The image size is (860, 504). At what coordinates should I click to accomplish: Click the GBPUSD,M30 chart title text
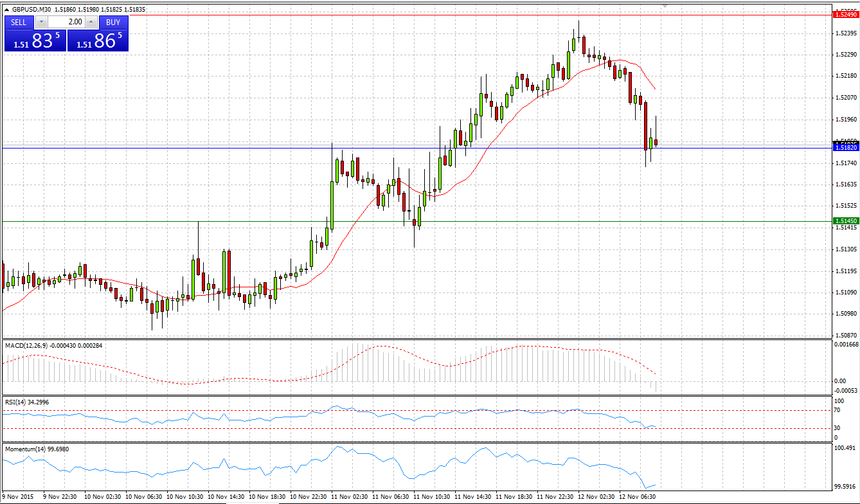(32, 10)
